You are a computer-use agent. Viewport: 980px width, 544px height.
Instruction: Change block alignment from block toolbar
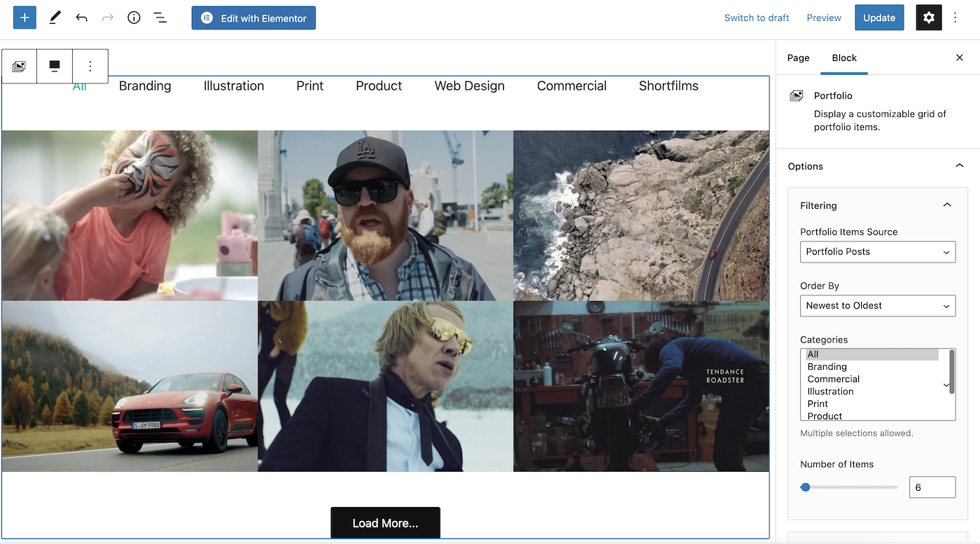tap(55, 67)
